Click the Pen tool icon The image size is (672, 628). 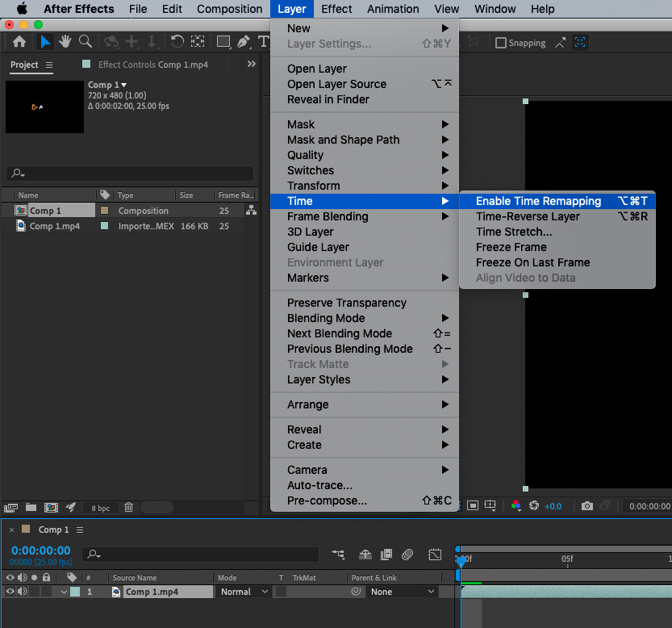244,42
